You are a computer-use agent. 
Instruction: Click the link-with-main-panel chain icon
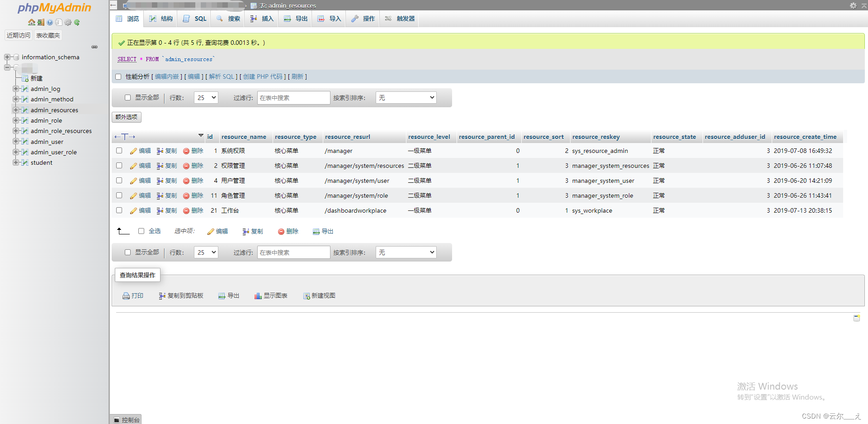94,47
